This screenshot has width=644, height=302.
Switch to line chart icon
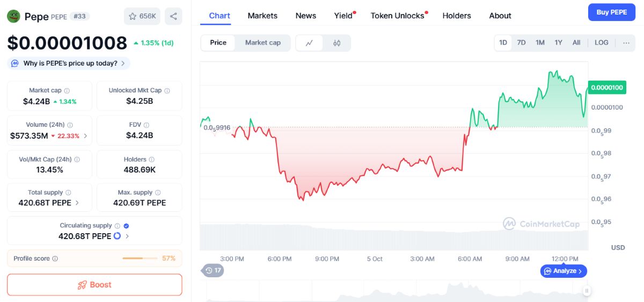[309, 43]
